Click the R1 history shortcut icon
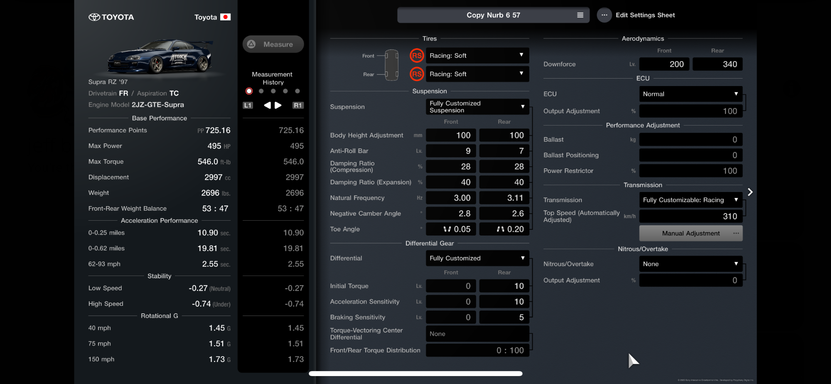 298,105
